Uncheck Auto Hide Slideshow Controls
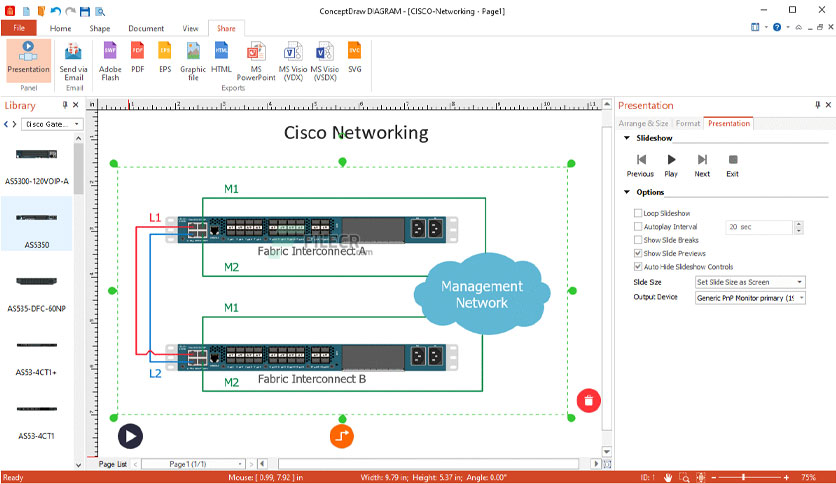Viewport: 836px width, 484px height. 638,267
